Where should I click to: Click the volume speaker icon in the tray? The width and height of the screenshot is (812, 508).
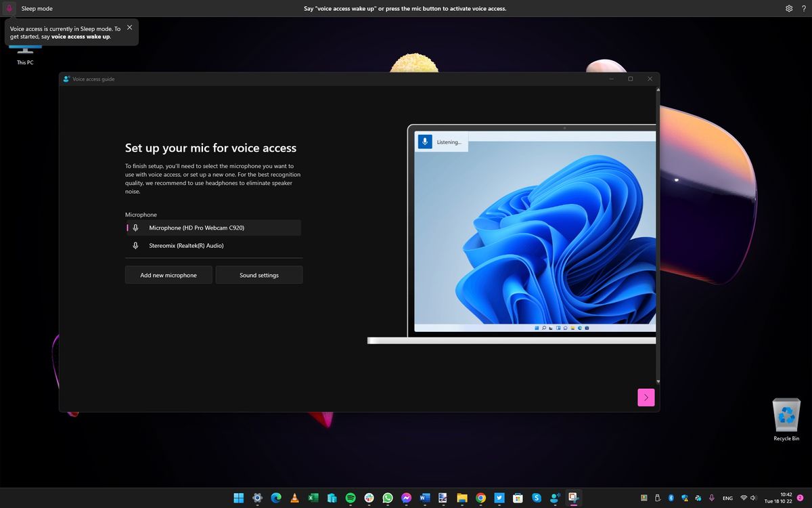[753, 498]
